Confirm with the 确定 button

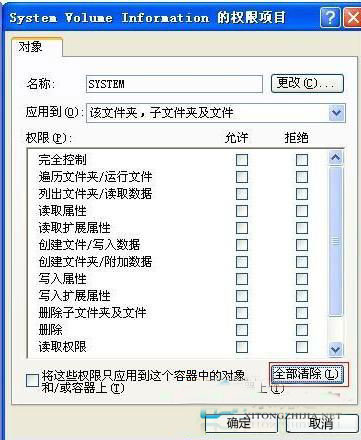point(241,423)
